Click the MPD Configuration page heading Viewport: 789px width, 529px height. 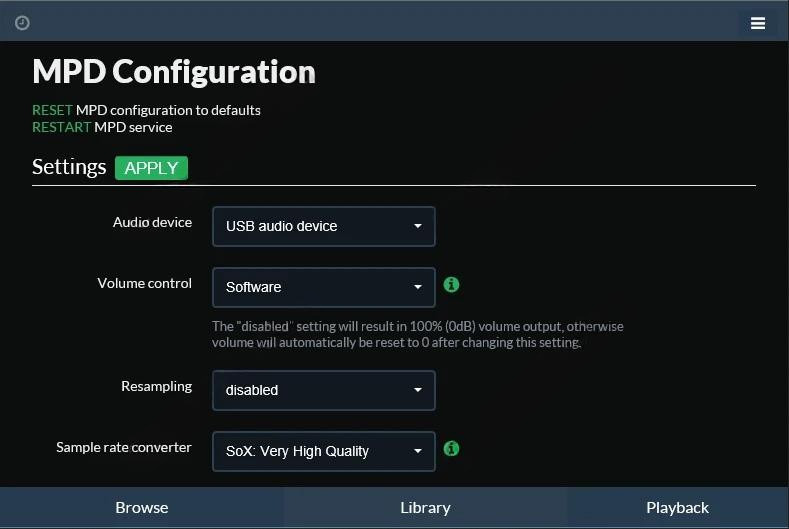[x=174, y=72]
